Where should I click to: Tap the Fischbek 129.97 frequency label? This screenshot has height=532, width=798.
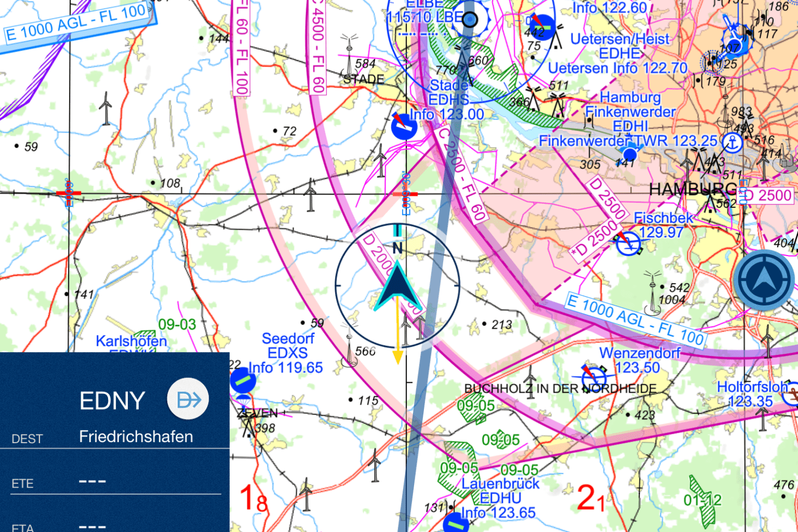coord(661,232)
